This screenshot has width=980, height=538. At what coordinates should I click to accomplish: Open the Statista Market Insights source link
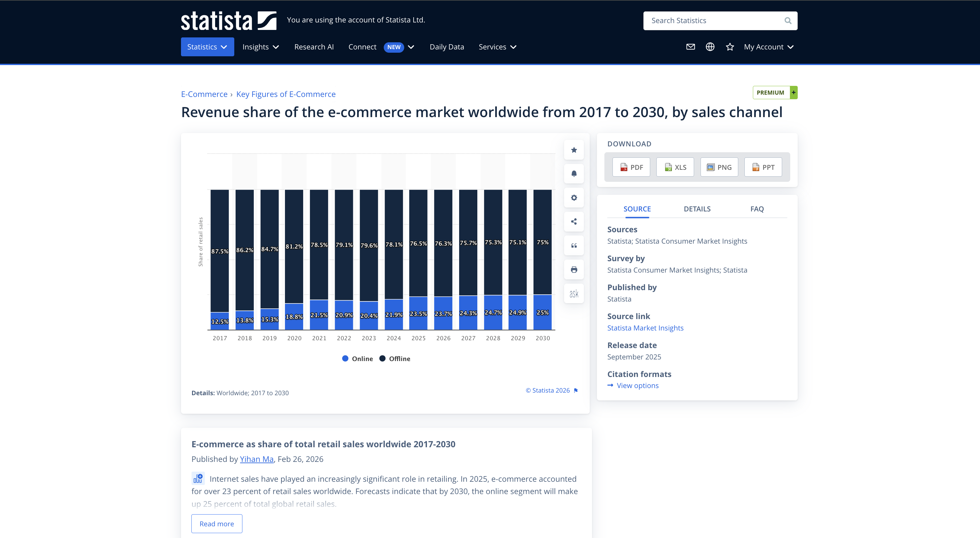[645, 328]
